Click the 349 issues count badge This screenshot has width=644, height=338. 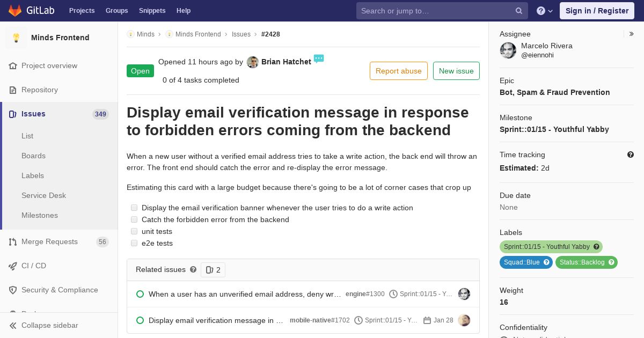[100, 114]
